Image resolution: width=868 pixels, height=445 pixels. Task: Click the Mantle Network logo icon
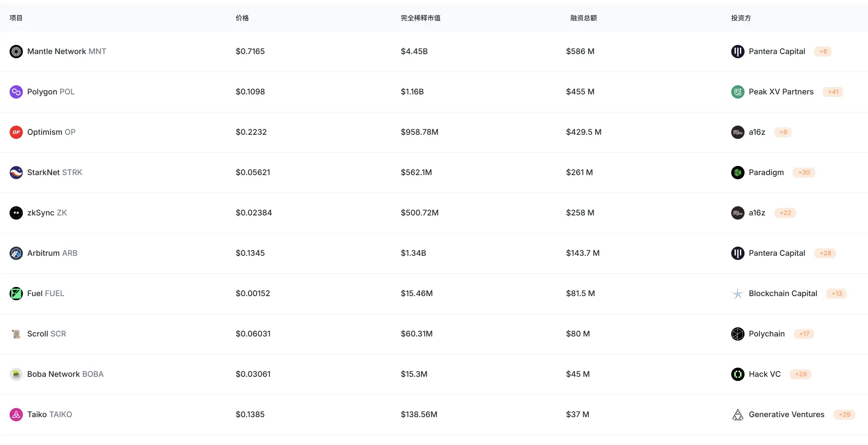point(16,51)
